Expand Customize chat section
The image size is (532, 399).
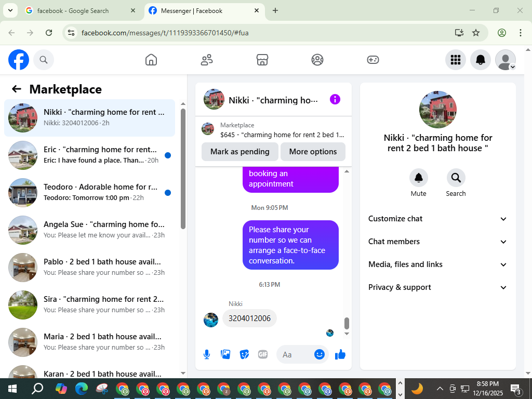coord(437,219)
